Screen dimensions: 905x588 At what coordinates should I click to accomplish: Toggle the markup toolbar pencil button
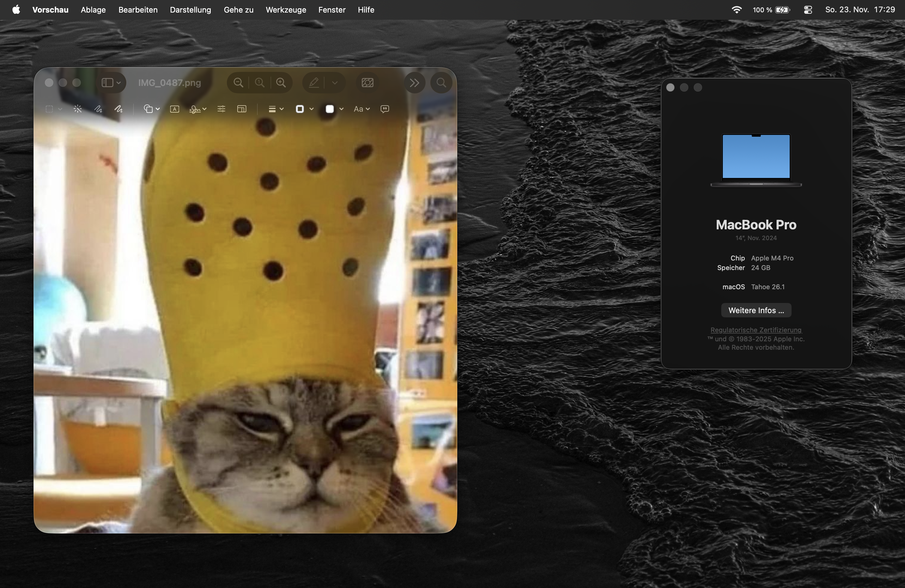(x=314, y=83)
